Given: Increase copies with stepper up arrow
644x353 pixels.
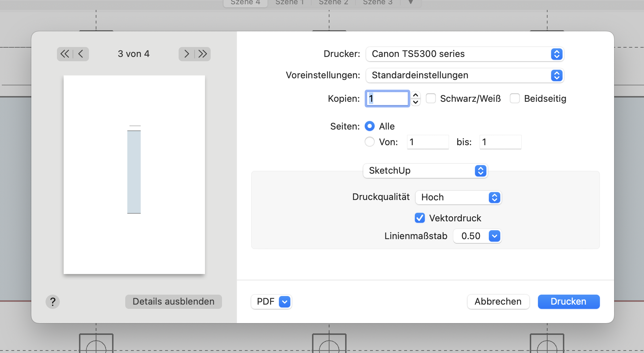Looking at the screenshot, I should click(x=415, y=95).
